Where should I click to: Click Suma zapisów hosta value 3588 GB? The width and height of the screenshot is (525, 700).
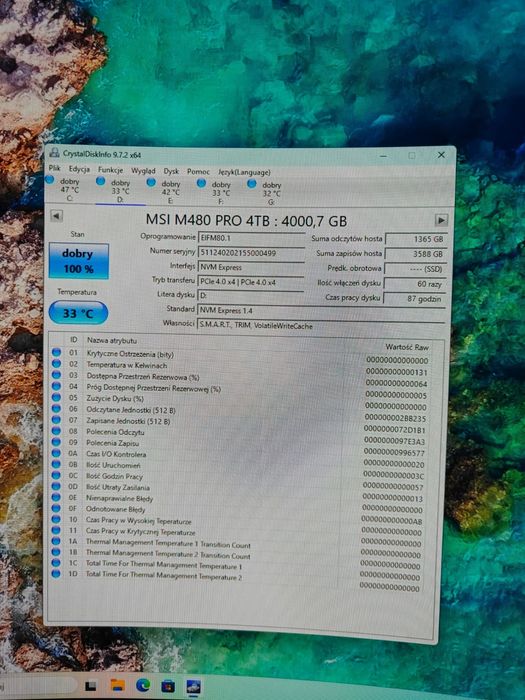point(416,254)
